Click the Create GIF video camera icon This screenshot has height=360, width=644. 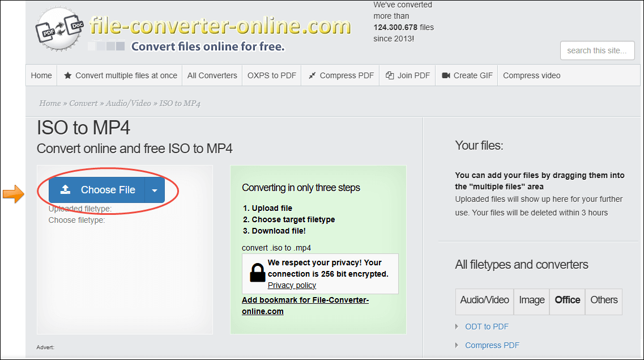point(446,75)
